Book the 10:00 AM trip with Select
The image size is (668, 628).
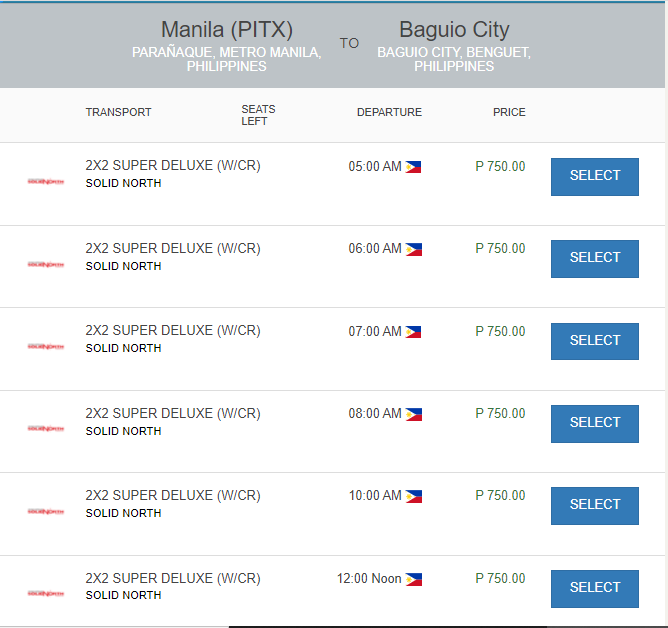pos(594,505)
